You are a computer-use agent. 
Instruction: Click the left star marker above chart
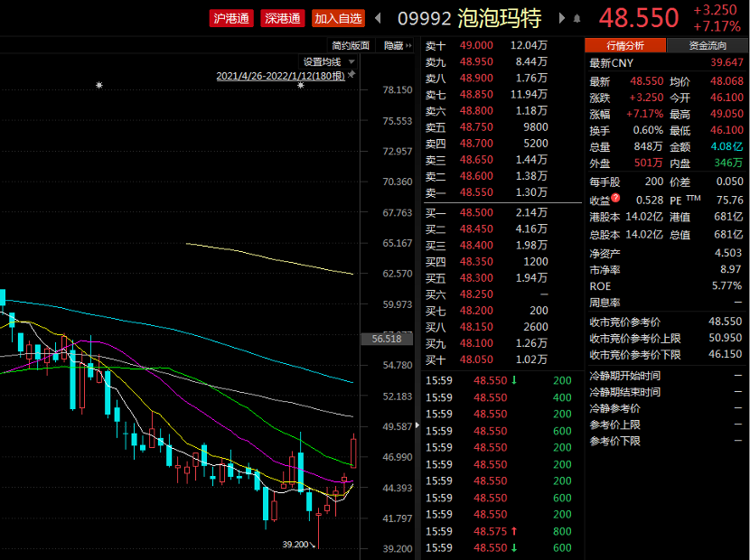[x=99, y=86]
